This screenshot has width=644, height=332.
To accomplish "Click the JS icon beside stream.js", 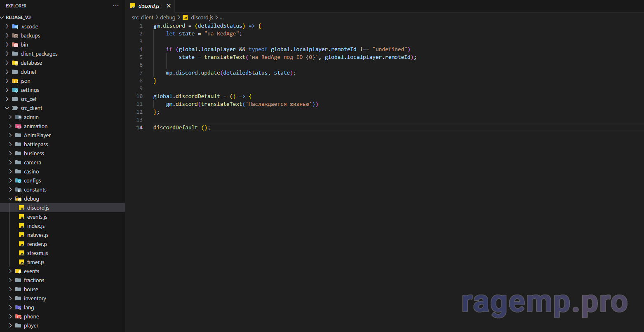I will tap(22, 253).
